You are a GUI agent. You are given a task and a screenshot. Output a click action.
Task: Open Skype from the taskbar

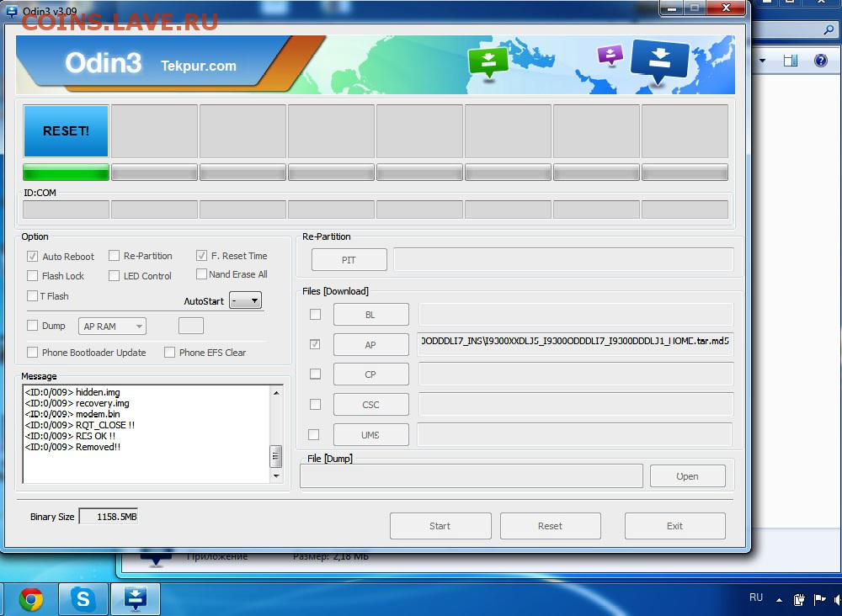[83, 598]
